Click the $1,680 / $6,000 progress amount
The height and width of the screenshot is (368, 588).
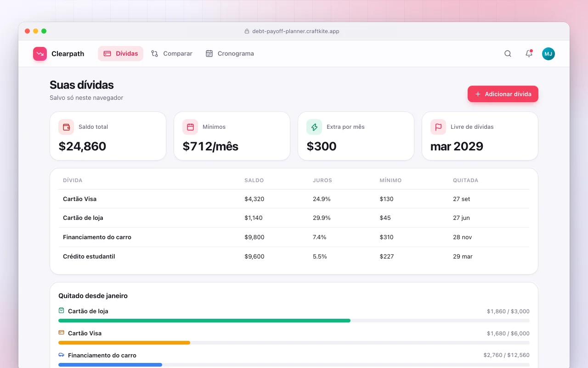pos(508,333)
